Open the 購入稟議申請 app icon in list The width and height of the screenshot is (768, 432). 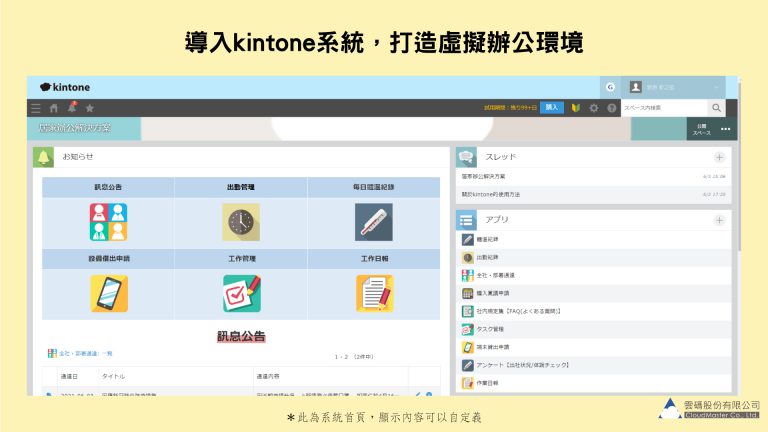pos(468,293)
